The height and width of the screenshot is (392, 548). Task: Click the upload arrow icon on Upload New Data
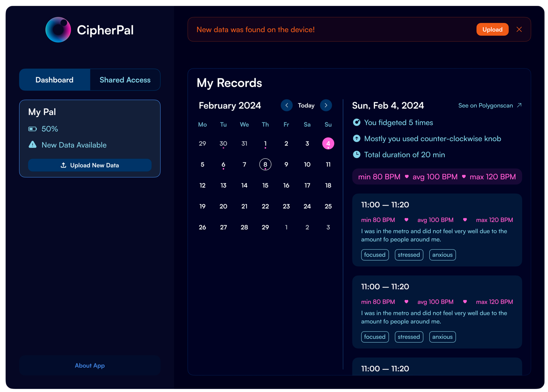[x=64, y=165]
